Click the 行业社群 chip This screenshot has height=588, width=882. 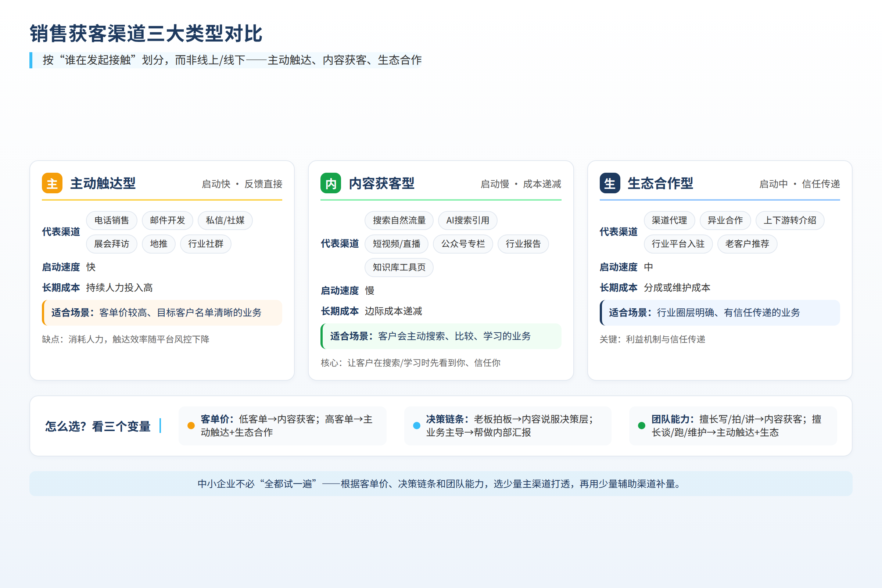pos(206,244)
